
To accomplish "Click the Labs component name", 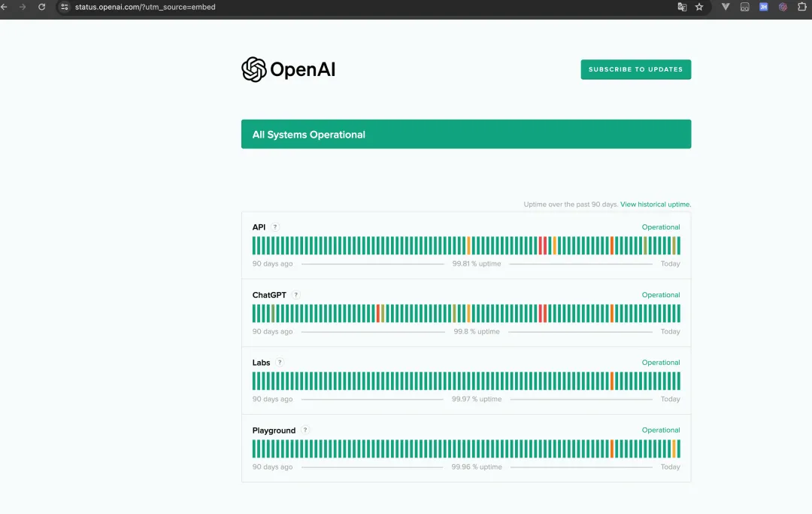I will click(261, 363).
